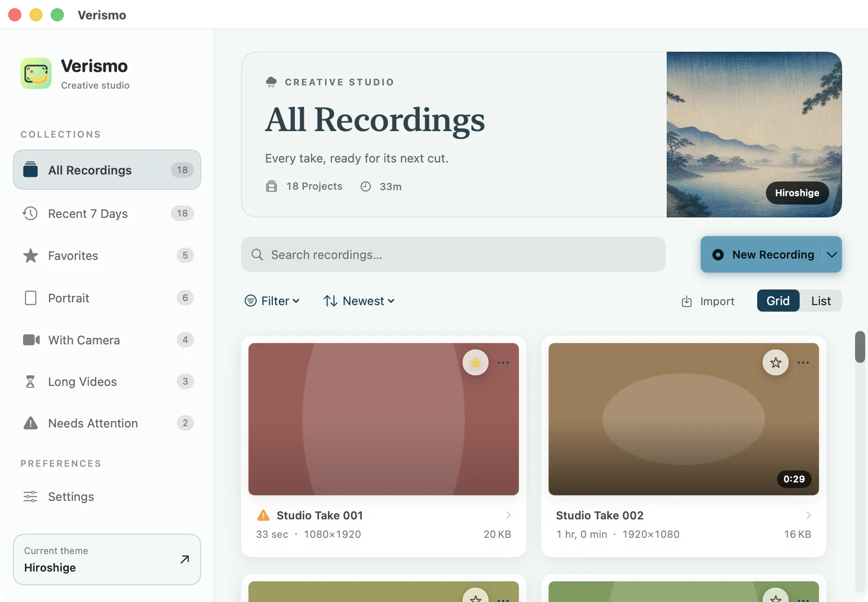Screen dimensions: 868x602
Task: Switch to List view
Action: tap(821, 301)
